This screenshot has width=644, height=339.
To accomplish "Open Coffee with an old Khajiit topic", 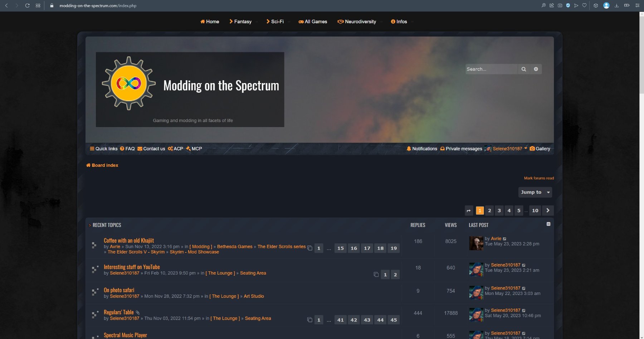I will 129,241.
